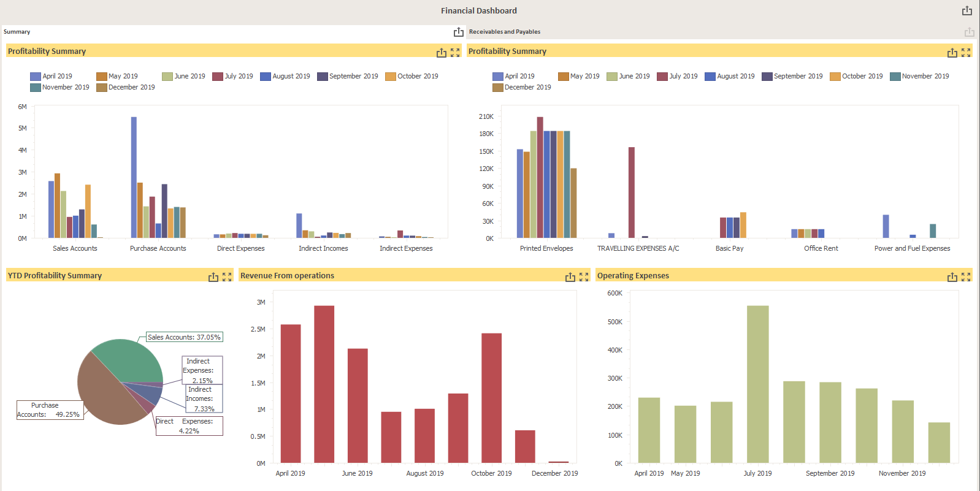Image resolution: width=980 pixels, height=491 pixels.
Task: Click the October 2019 orange legend swatch
Action: tap(390, 77)
